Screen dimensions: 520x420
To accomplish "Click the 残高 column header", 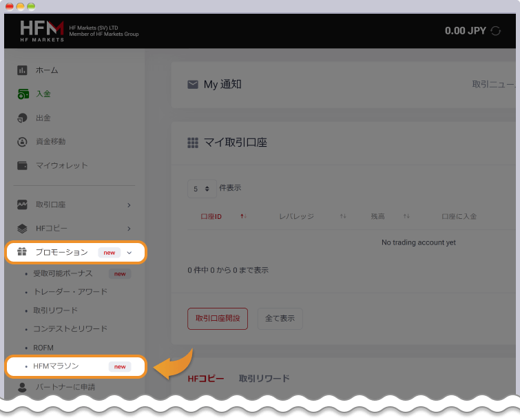I will (377, 216).
